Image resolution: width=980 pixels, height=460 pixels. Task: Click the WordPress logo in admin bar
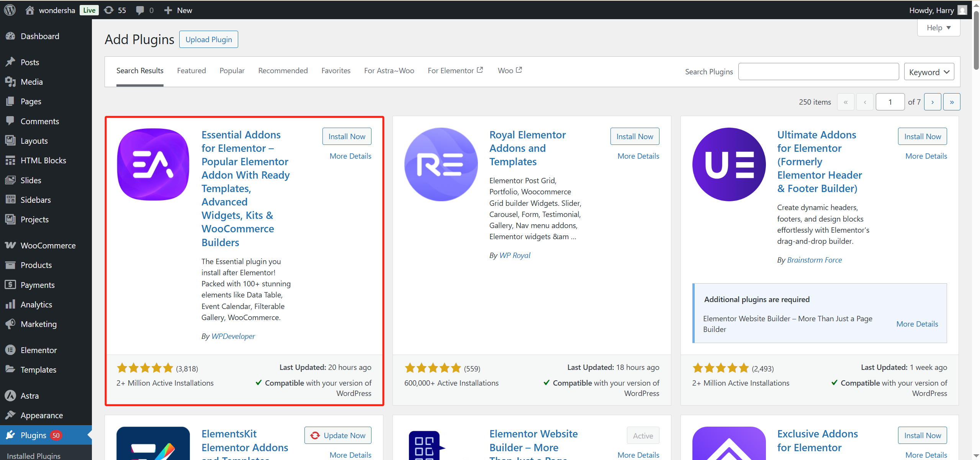9,10
